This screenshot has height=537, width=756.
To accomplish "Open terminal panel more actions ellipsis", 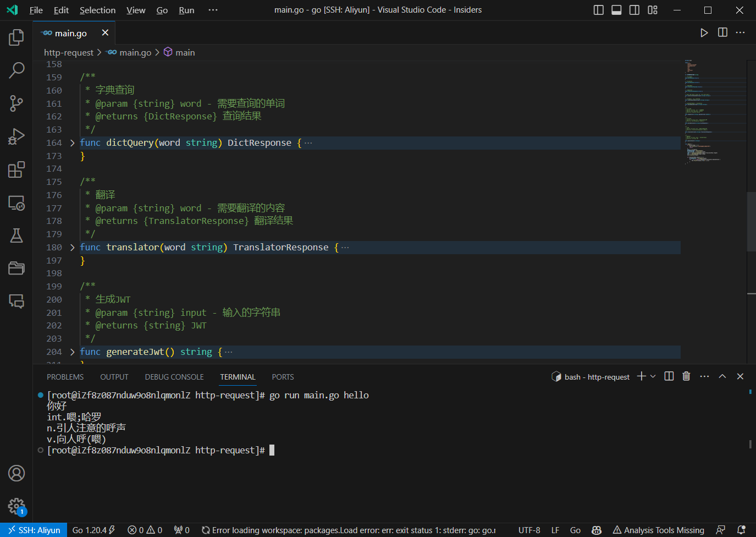I will tap(704, 376).
